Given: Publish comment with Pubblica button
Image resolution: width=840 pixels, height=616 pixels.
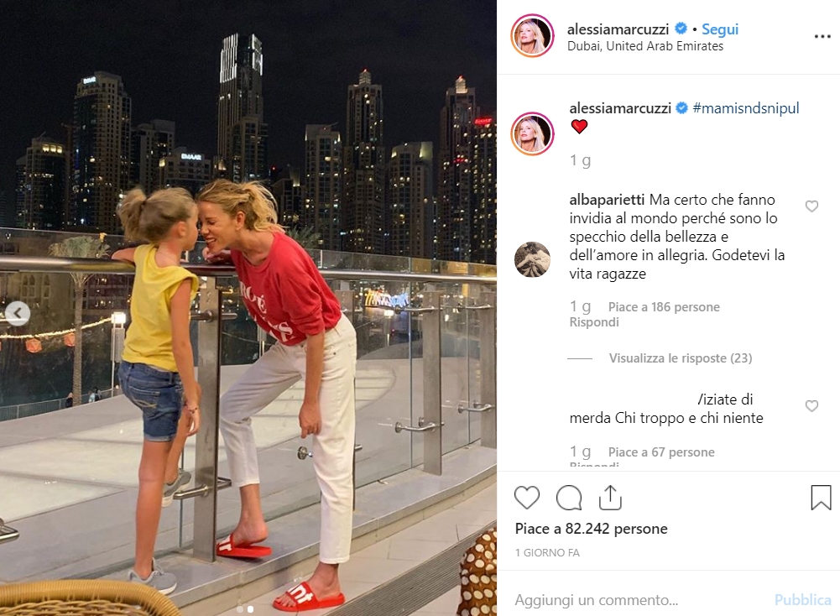Looking at the screenshot, I should tap(802, 599).
